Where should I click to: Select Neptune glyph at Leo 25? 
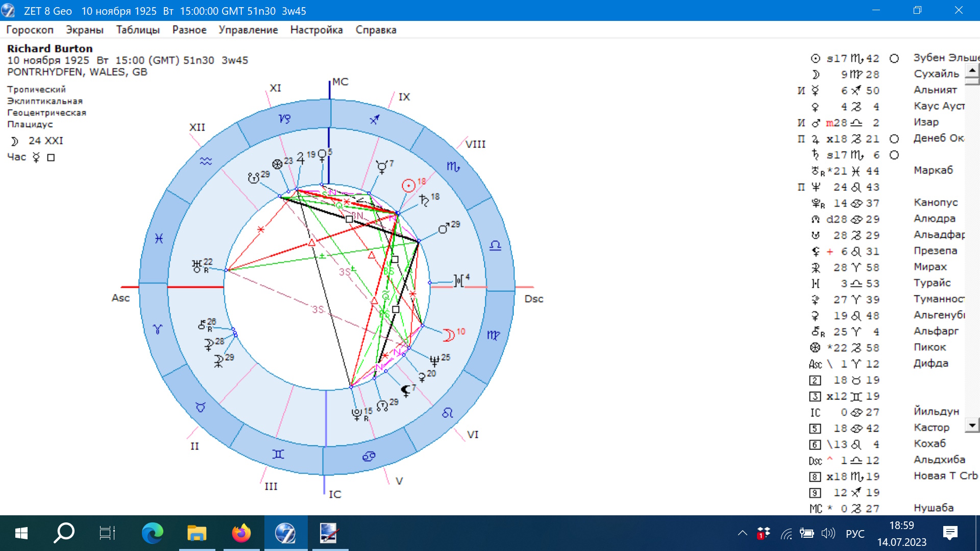(x=434, y=361)
